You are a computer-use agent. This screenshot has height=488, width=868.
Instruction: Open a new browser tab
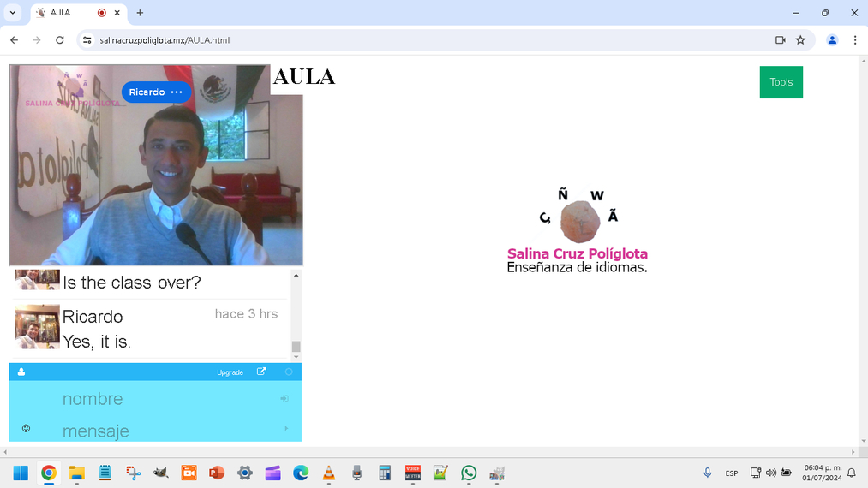tap(140, 13)
